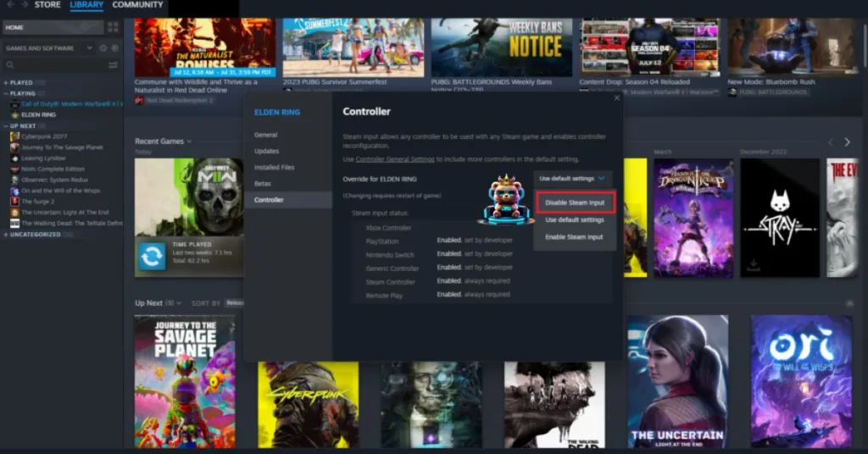
Task: Click the Cyberpunk 2077 icon in sidebar
Action: click(14, 136)
